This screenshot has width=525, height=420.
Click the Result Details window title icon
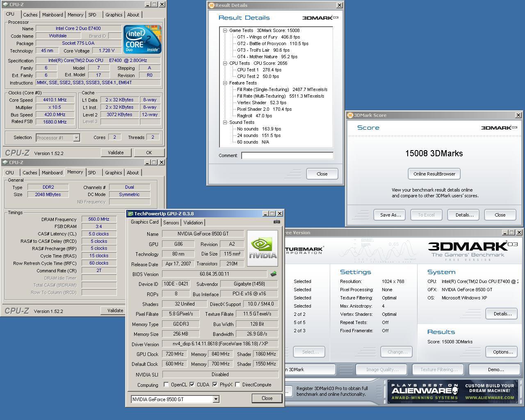[212, 5]
